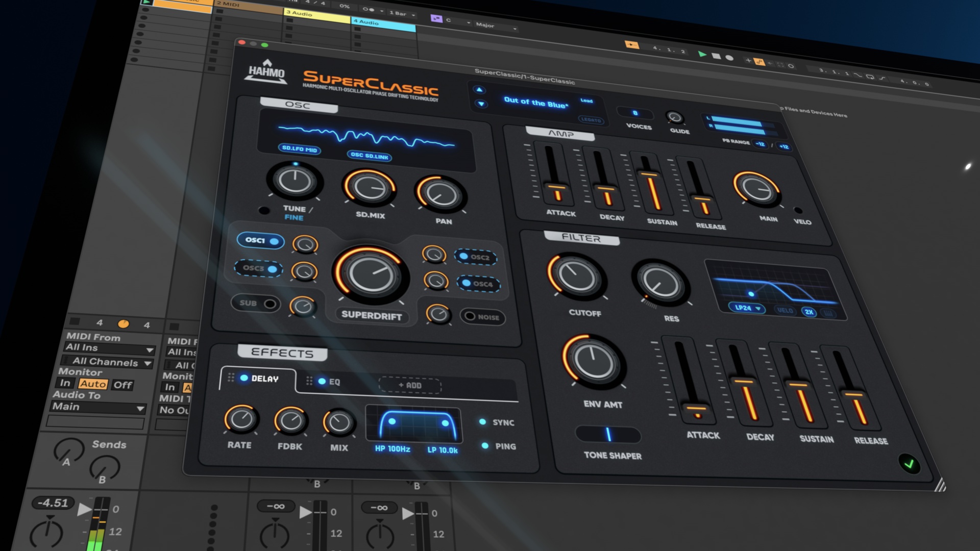Click the MAIN volume knob

(757, 189)
